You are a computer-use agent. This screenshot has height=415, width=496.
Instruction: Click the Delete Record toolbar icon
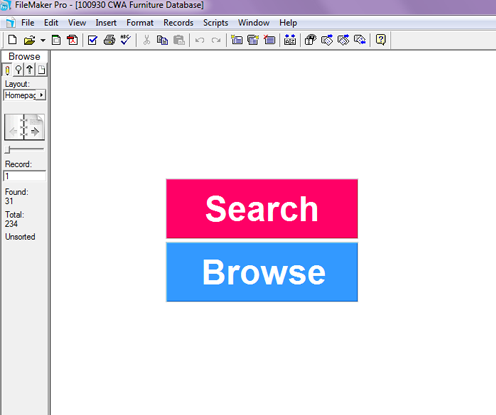(x=270, y=40)
